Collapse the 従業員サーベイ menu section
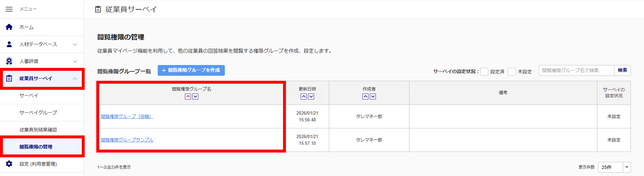The image size is (644, 176). click(75, 79)
